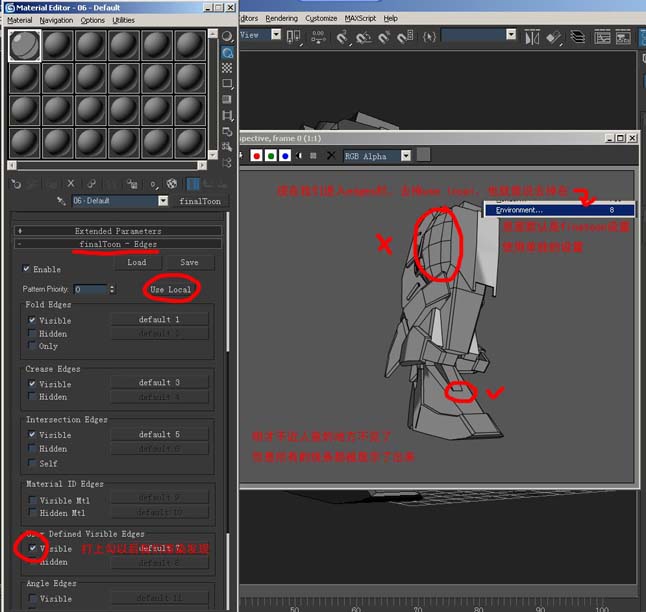This screenshot has height=612, width=646.
Task: Open the Schematic View icon
Action: point(623,37)
